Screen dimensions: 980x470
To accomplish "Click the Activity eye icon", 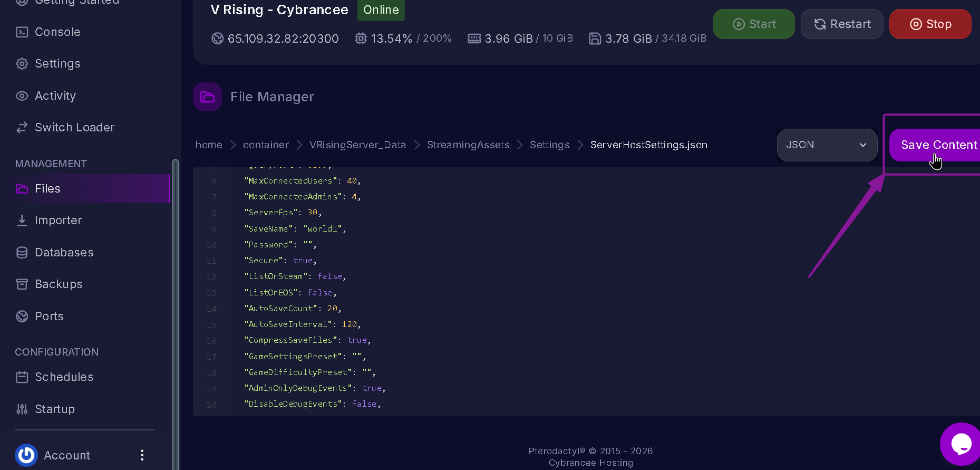I will (22, 96).
